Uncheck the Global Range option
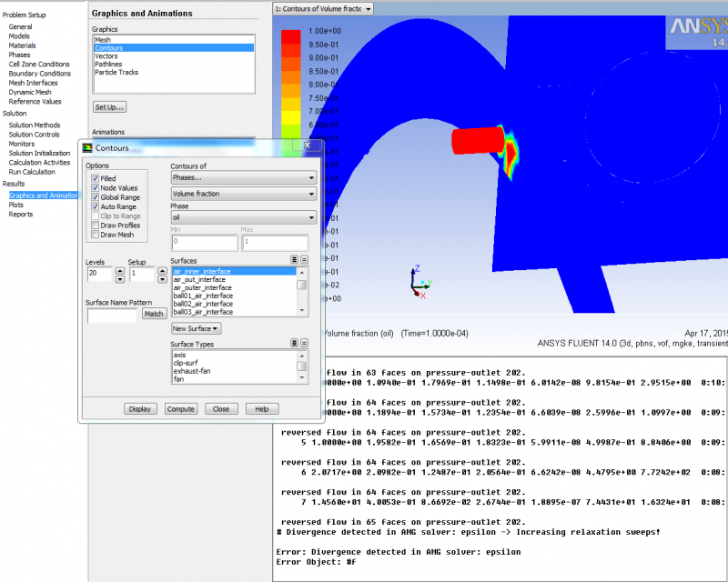Image resolution: width=728 pixels, height=582 pixels. pyautogui.click(x=96, y=197)
